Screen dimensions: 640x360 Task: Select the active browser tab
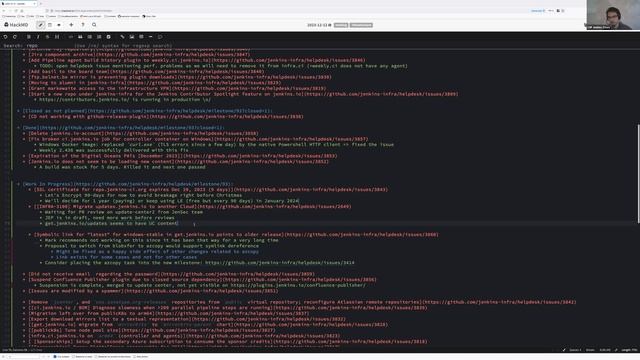[x=18, y=3]
